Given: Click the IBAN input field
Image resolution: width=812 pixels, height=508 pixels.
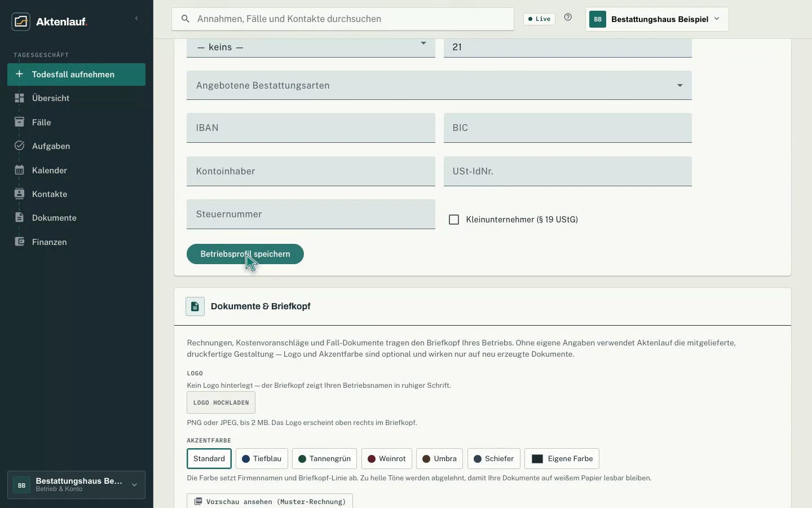Looking at the screenshot, I should point(311,128).
